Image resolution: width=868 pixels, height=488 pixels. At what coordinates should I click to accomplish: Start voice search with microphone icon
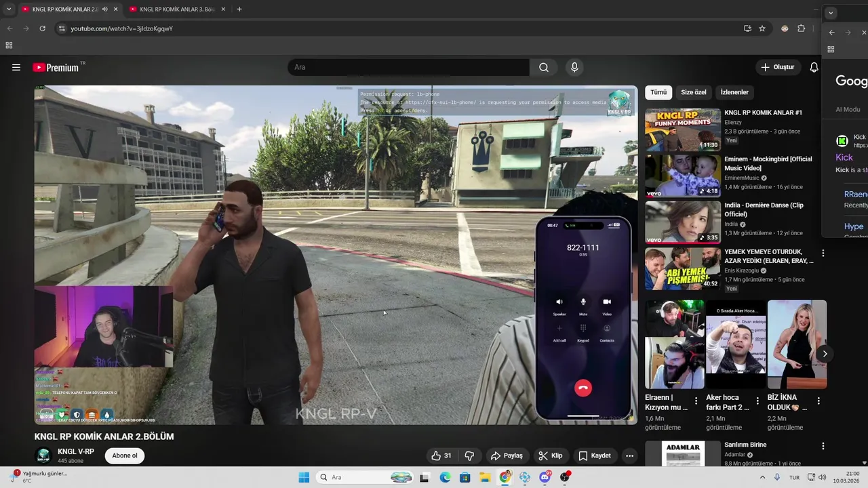pyautogui.click(x=574, y=67)
